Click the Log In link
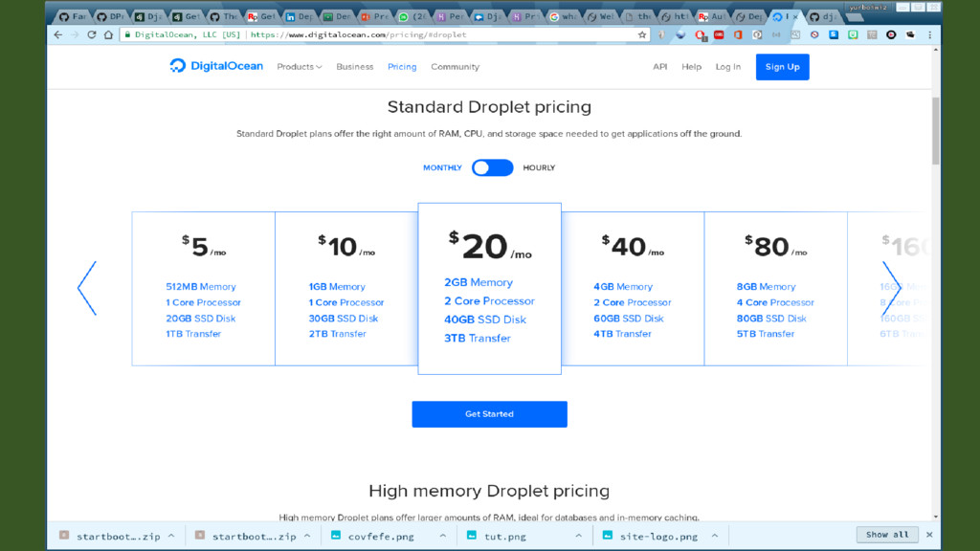The image size is (980, 551). tap(728, 67)
